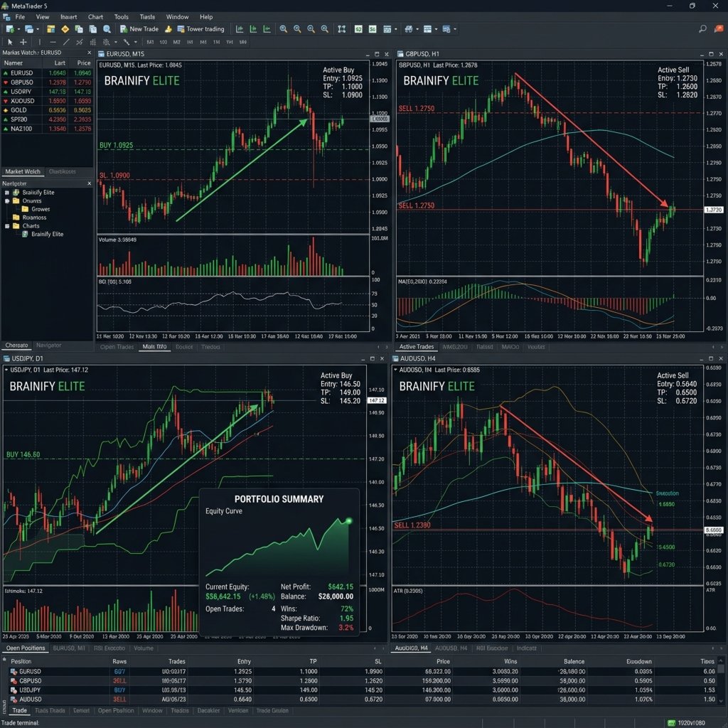Image resolution: width=728 pixels, height=728 pixels.
Task: Click the Tower trading button
Action: coord(200,28)
